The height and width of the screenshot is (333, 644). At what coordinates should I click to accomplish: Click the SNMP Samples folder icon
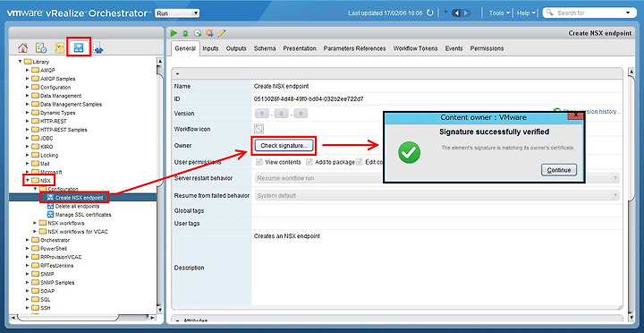[35, 283]
